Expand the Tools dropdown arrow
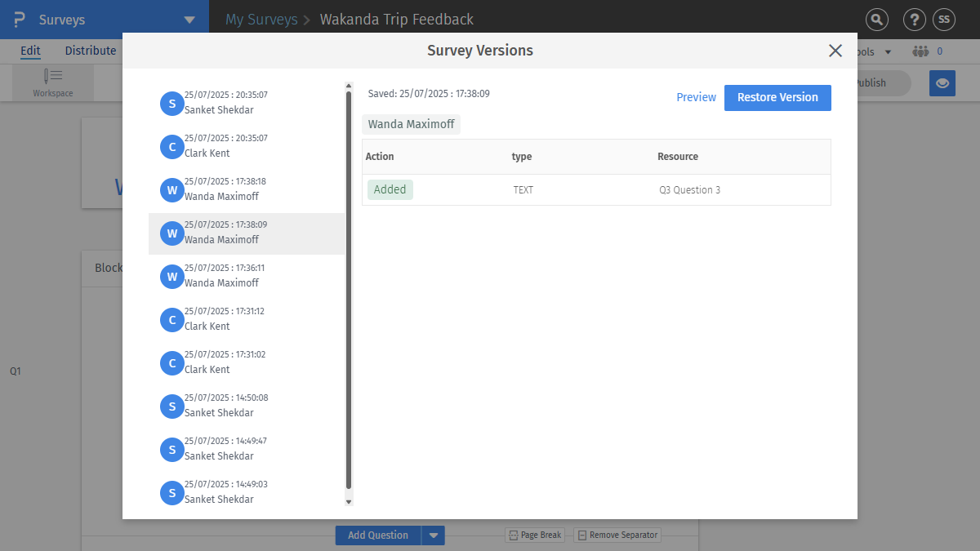The width and height of the screenshot is (980, 551). pyautogui.click(x=889, y=52)
